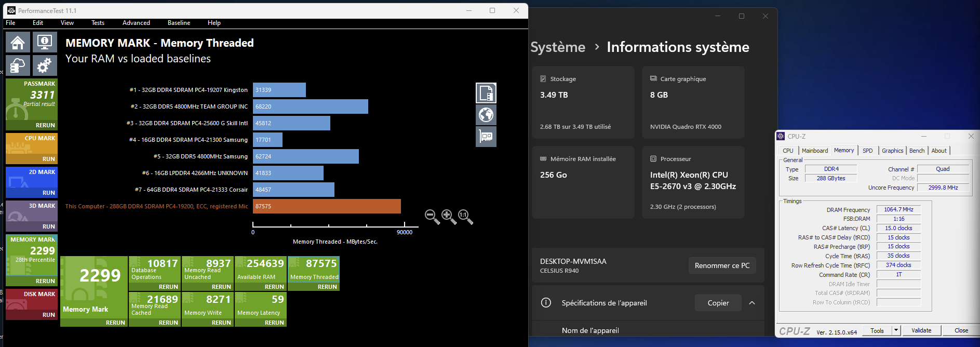980x347 pixels.
Task: Zoom in on the chart
Action: tap(449, 217)
